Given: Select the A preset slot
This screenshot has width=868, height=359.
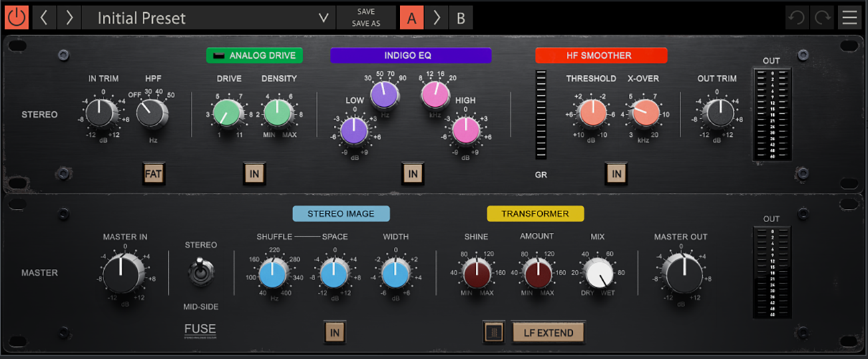Looking at the screenshot, I should click(x=411, y=18).
